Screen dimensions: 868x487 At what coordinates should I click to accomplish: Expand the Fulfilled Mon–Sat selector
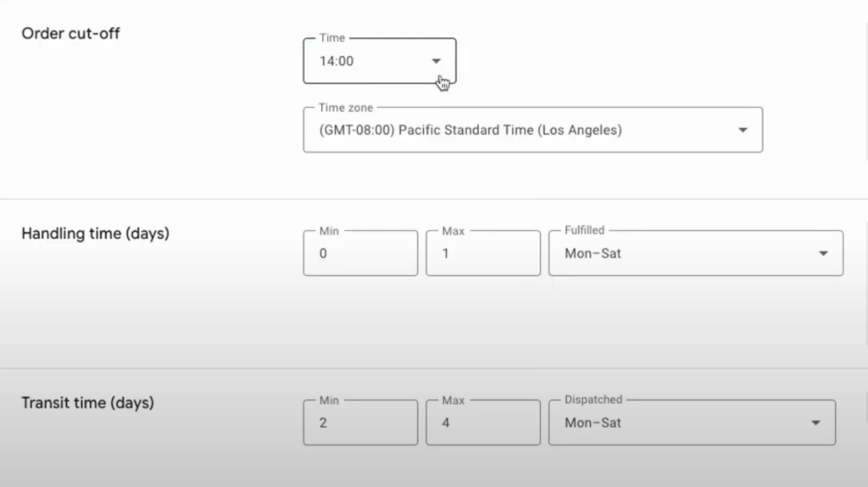tap(696, 253)
